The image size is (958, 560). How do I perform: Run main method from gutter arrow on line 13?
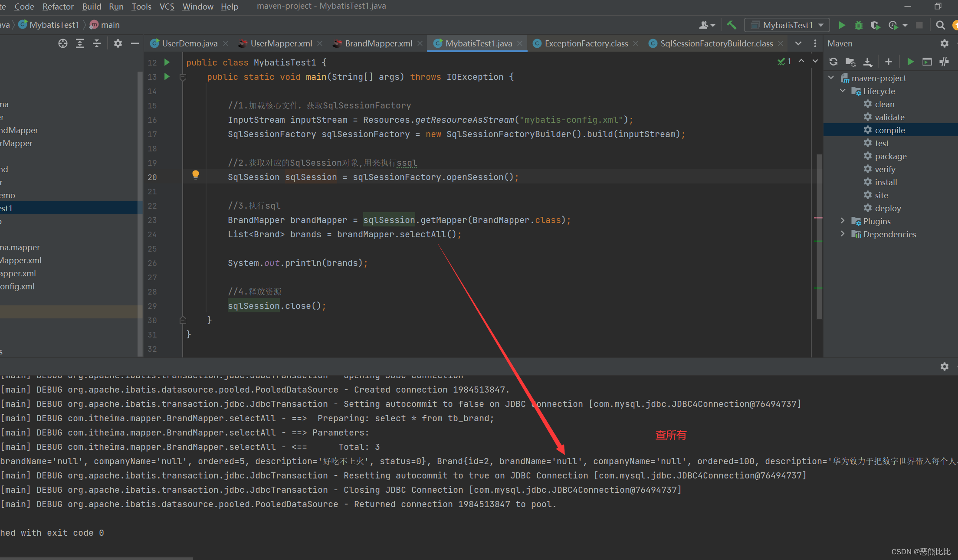click(x=167, y=76)
